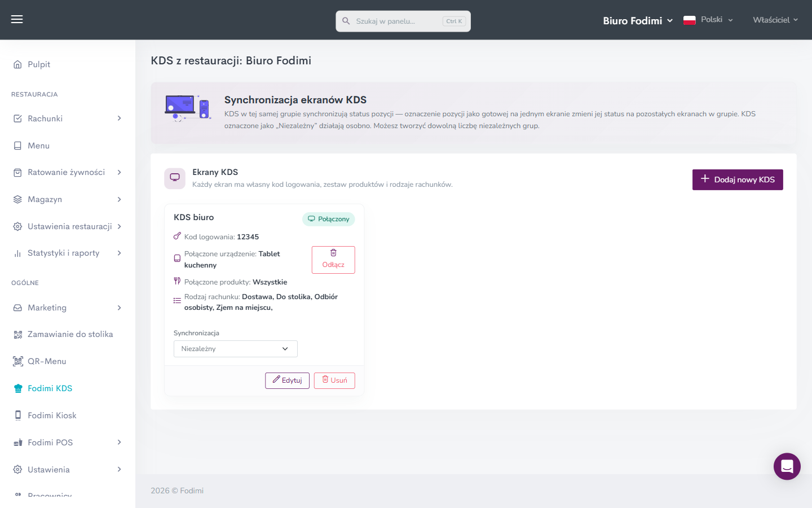812x508 pixels.
Task: Click the Połączony status badge
Action: tap(329, 219)
